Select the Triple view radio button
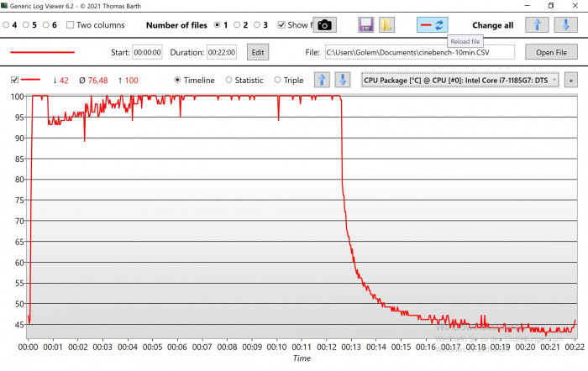Image resolution: width=588 pixels, height=371 pixels. coord(278,81)
